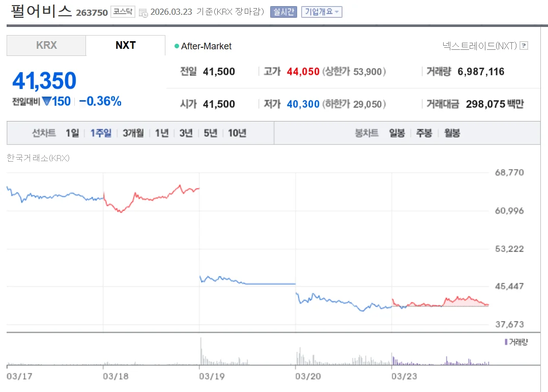548x392 pixels.
Task: Open the 주봉 candlestick chart
Action: pyautogui.click(x=424, y=133)
